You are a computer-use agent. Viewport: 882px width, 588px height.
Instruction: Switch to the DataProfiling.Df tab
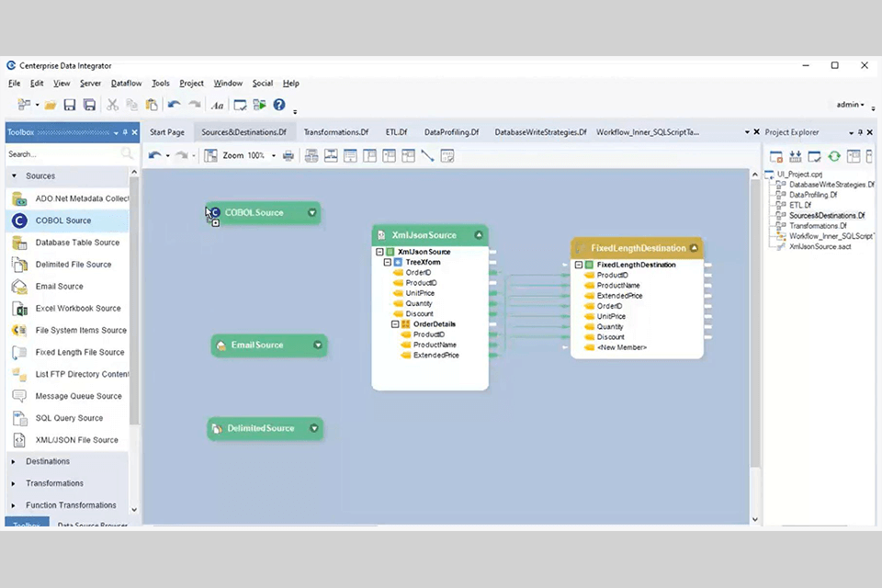(x=451, y=132)
